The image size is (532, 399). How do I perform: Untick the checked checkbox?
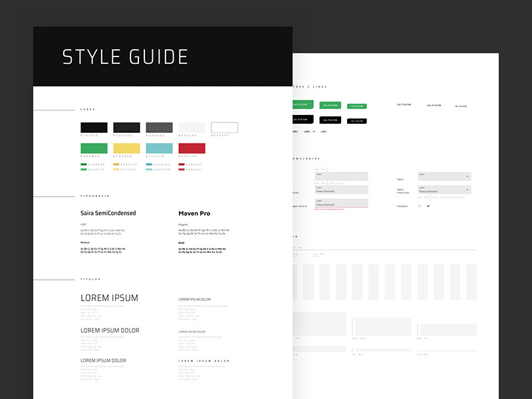click(x=428, y=206)
